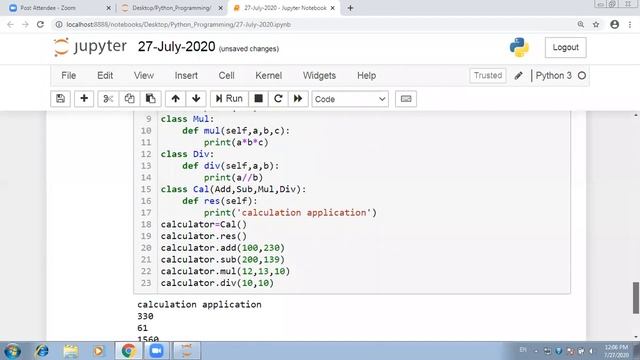Click code line 'calculator=Cal()'
The image size is (640, 360).
203,224
